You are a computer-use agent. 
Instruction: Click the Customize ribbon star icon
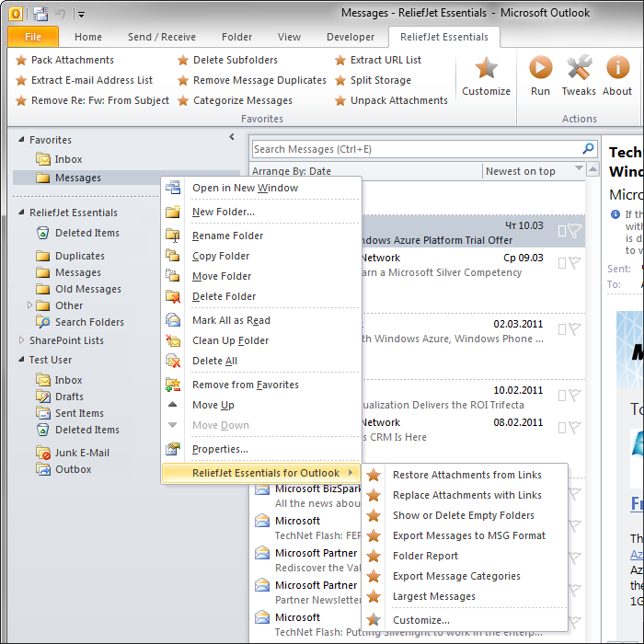(487, 67)
